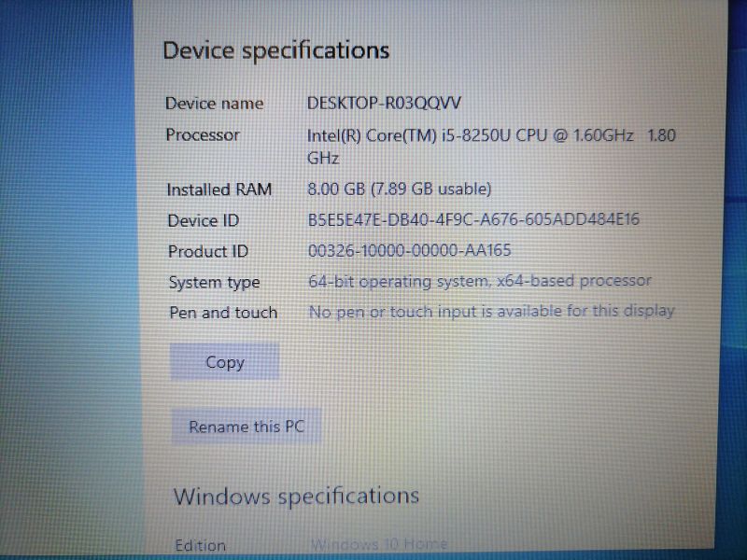Click the Rename this PC button
Screen dimensions: 747x560
coord(247,427)
